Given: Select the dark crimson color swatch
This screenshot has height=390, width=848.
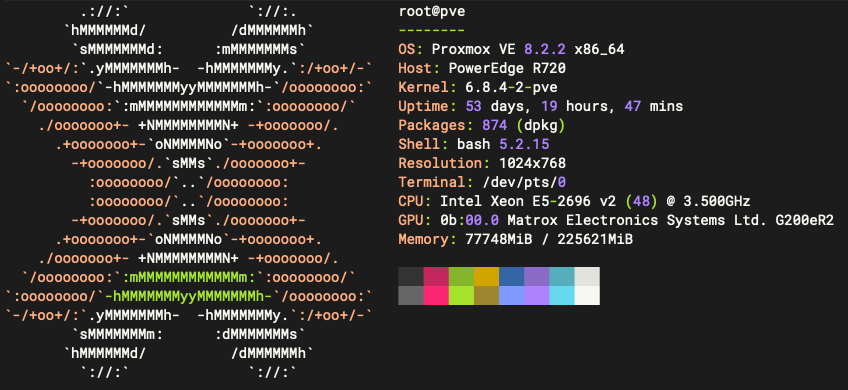Looking at the screenshot, I should [436, 276].
